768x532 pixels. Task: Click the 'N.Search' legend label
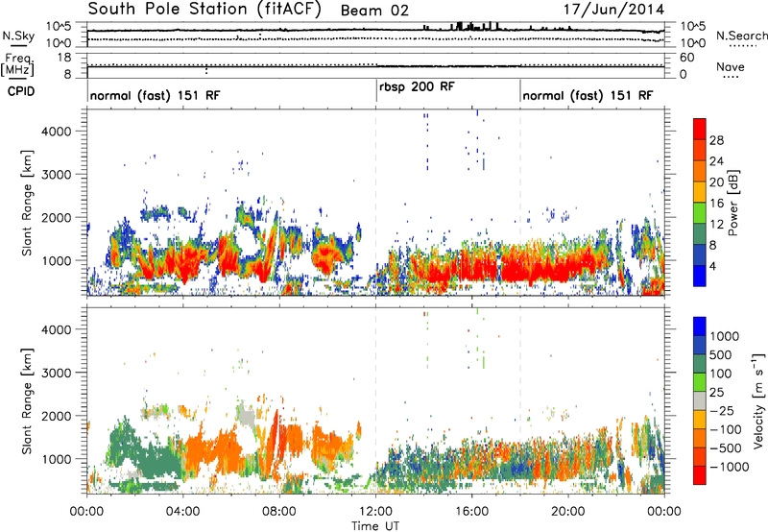point(741,36)
